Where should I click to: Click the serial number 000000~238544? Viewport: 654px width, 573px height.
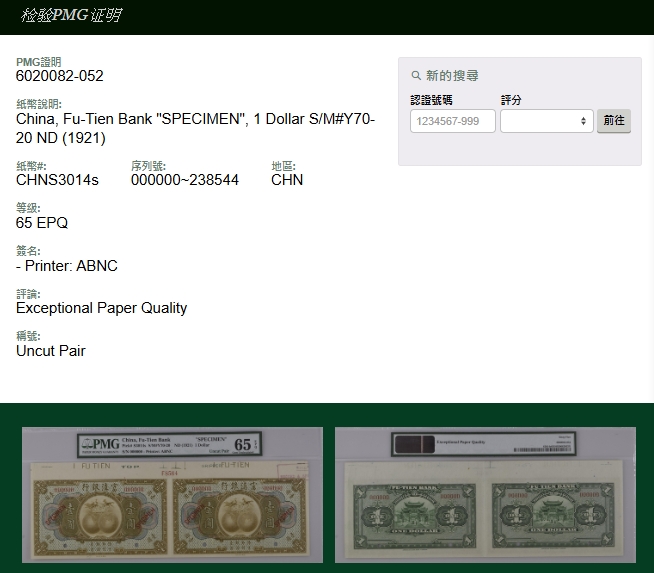point(185,180)
